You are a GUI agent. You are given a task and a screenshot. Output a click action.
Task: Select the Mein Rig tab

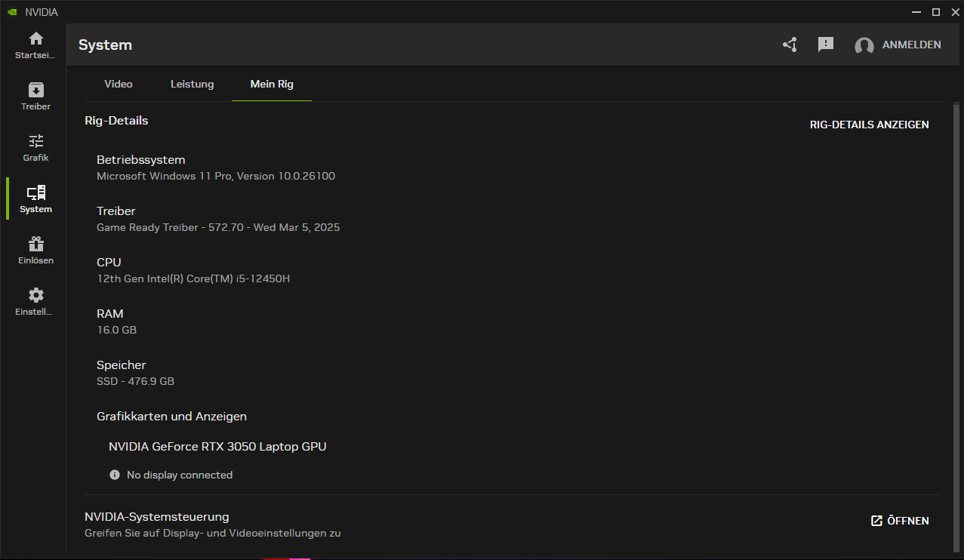tap(272, 84)
